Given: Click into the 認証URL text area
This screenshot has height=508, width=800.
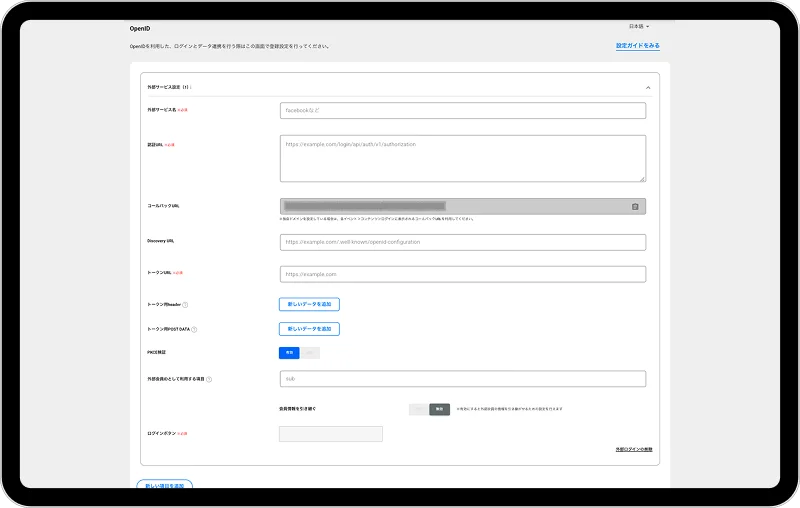Looking at the screenshot, I should 463,158.
